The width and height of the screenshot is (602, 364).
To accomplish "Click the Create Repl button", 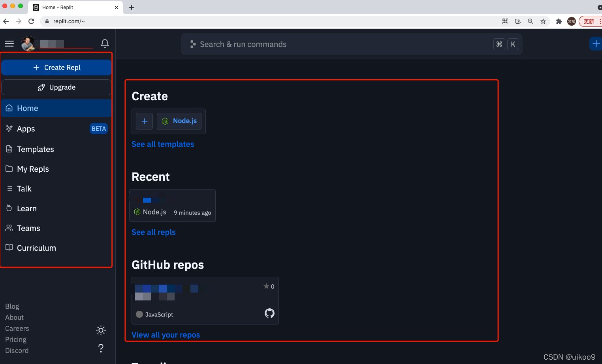I will pyautogui.click(x=56, y=68).
